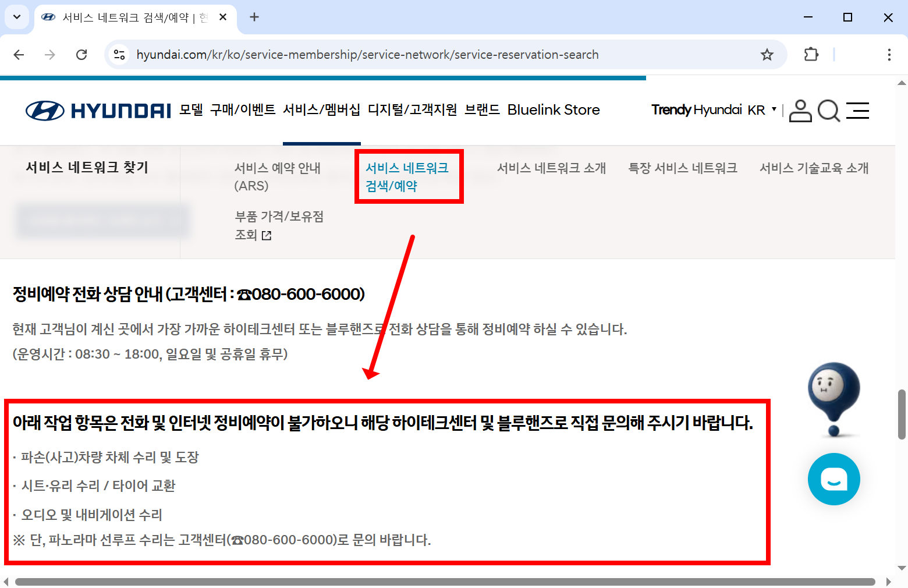Open the hamburger menu icon

857,111
